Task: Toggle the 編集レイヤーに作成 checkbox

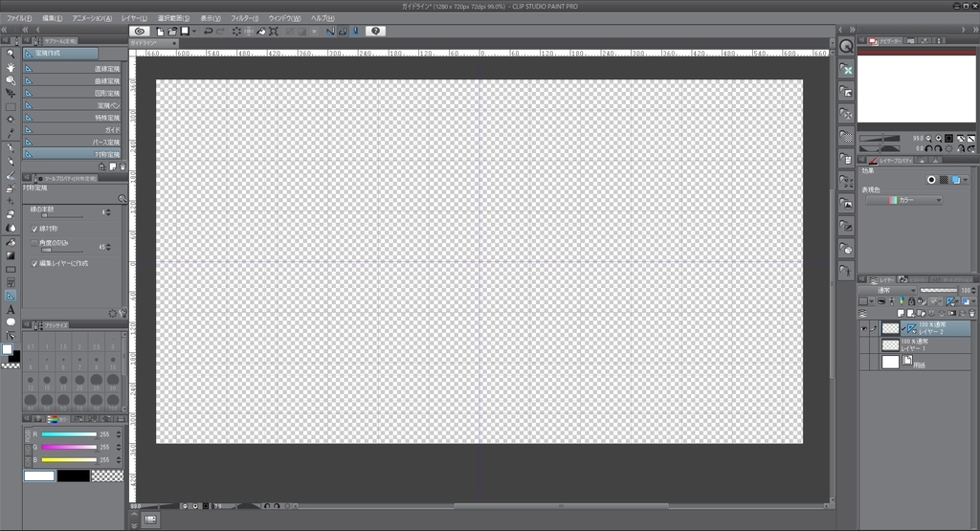Action: click(34, 264)
